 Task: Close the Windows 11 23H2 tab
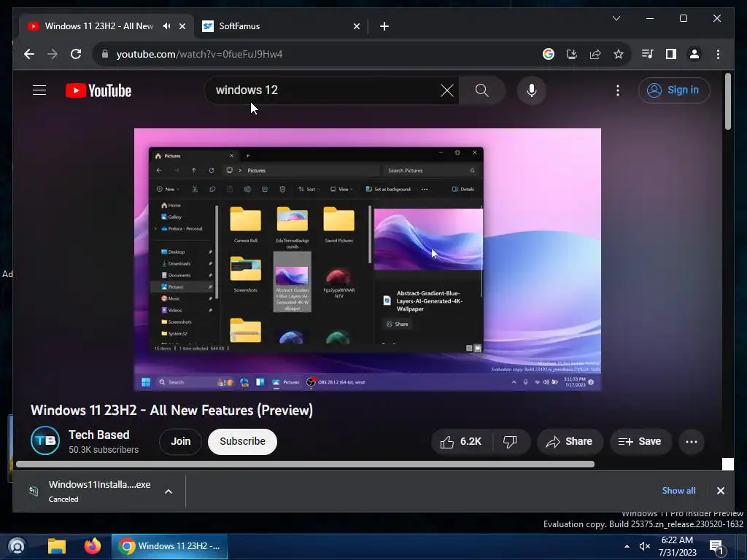point(182,26)
